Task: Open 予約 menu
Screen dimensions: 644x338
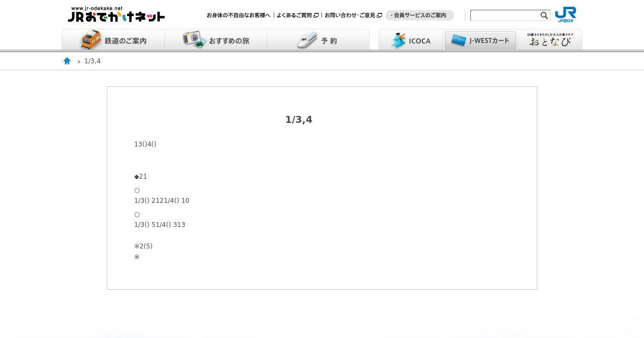Action: click(x=318, y=40)
